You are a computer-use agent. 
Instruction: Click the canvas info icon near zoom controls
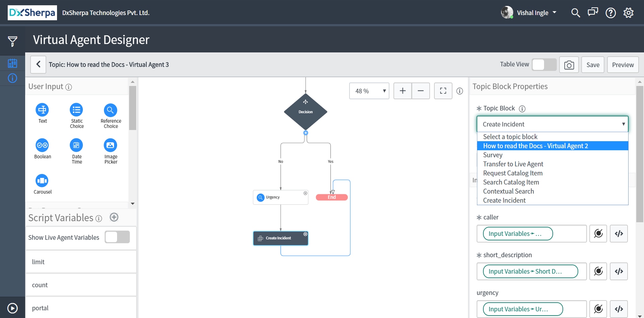coord(460,91)
